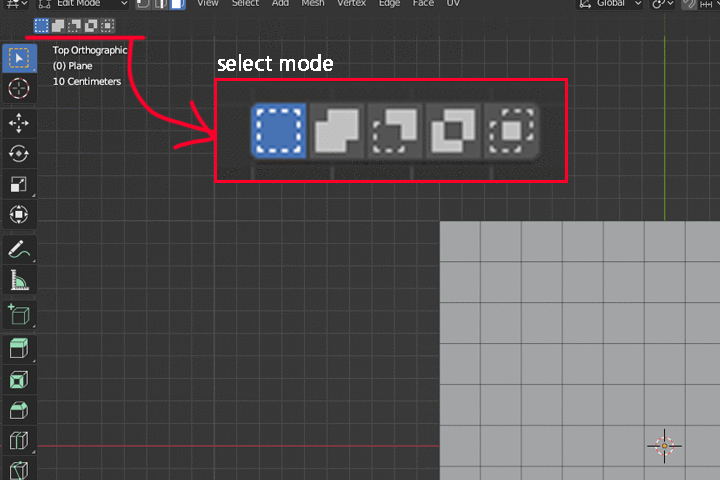Open the snapping element options
720x480 pixels.
pyautogui.click(x=708, y=4)
